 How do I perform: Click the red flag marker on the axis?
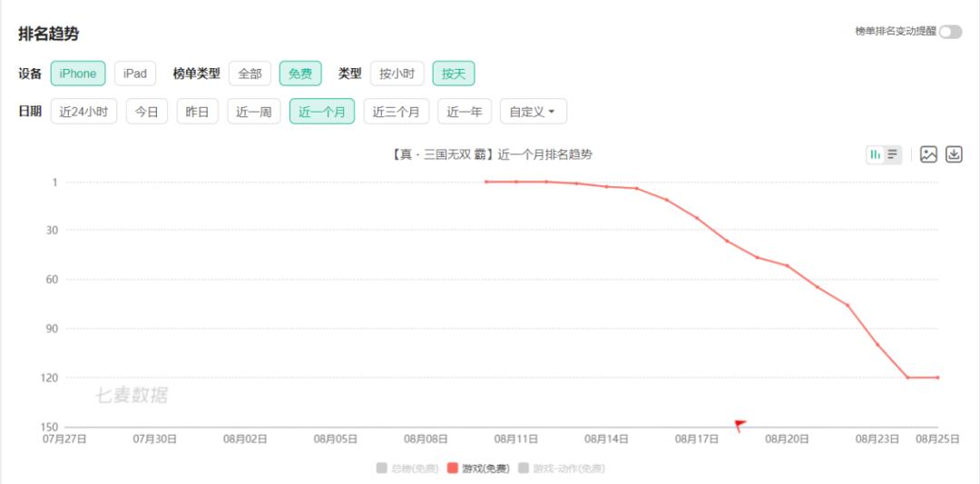point(740,424)
